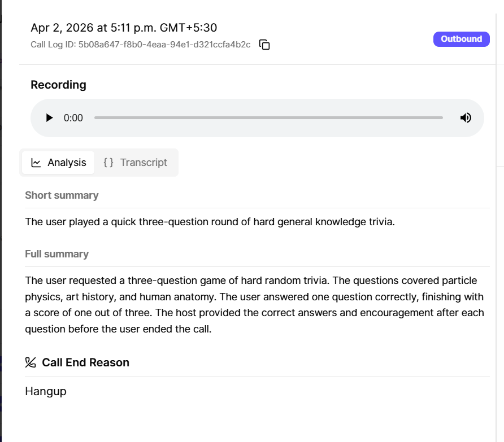Viewport: 504px width, 442px height.
Task: Click the Recording section heading
Action: tap(58, 85)
